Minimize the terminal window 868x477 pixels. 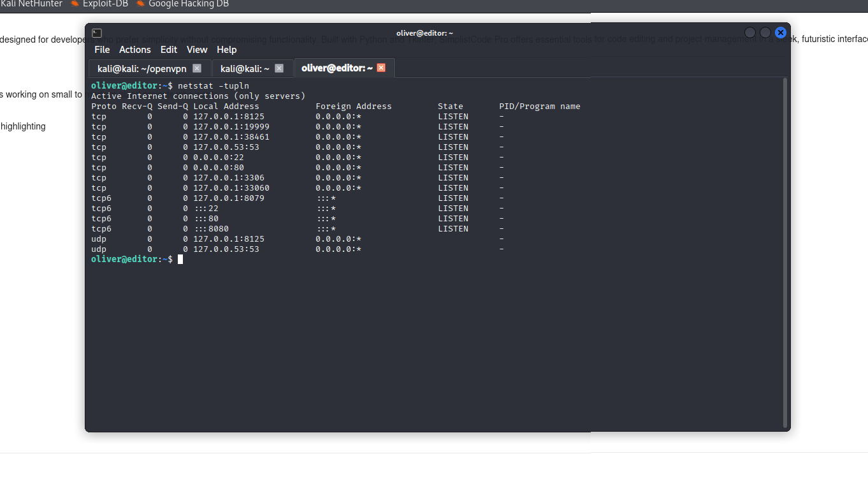(750, 33)
